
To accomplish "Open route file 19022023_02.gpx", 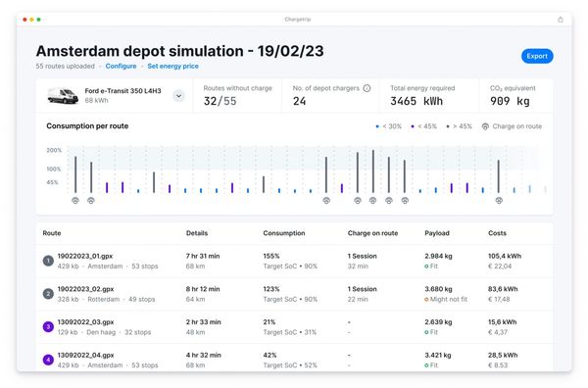I will coord(85,289).
